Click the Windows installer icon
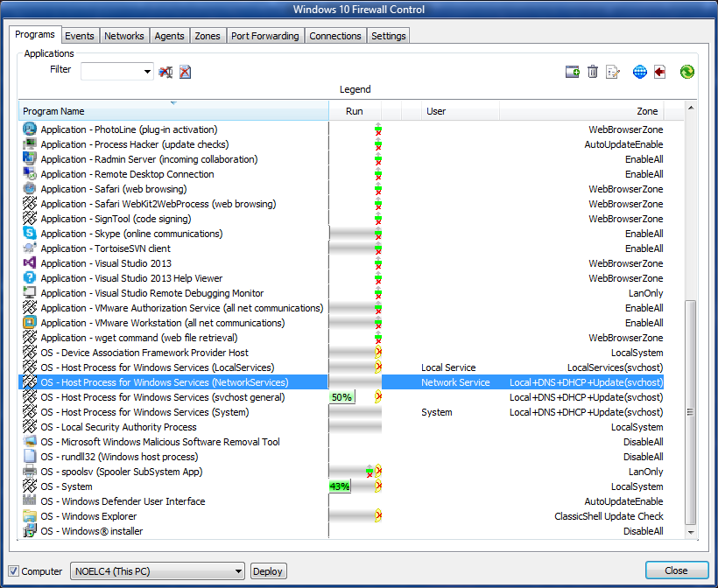Viewport: 718px width, 588px height. [29, 531]
